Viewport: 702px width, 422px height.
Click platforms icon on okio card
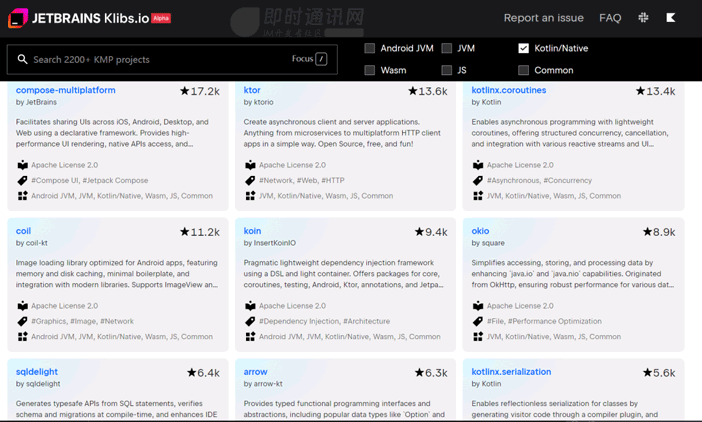coord(478,337)
